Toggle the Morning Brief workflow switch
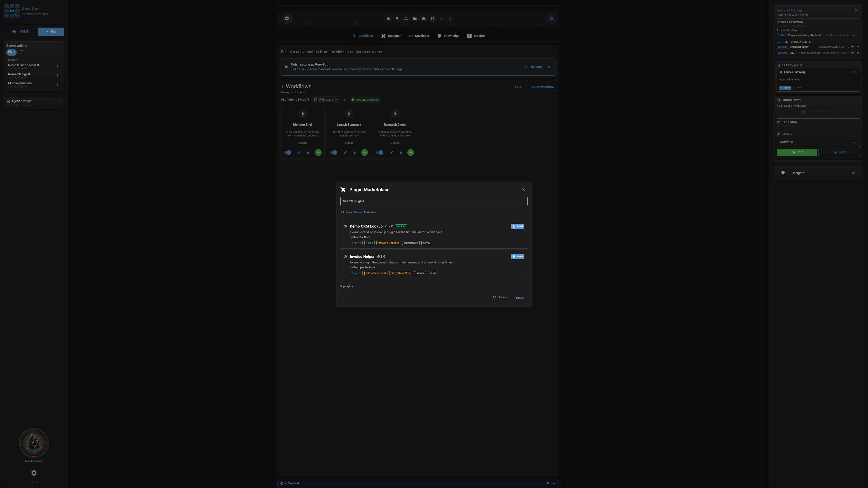The image size is (868, 488). [x=287, y=152]
